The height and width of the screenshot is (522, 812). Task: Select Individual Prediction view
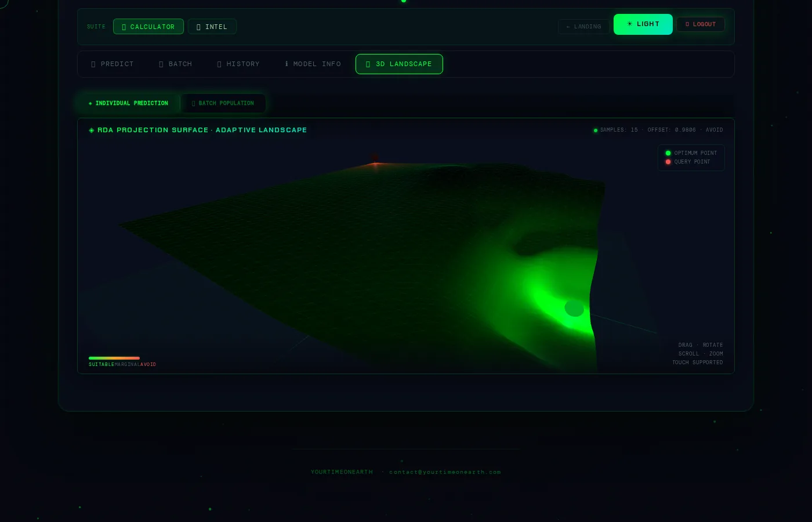tap(128, 103)
